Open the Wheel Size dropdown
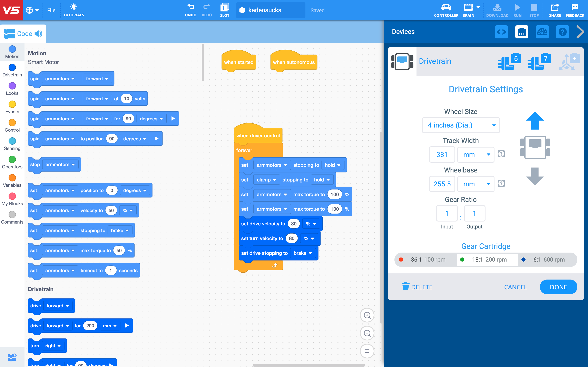This screenshot has height=367, width=588. pos(461,125)
